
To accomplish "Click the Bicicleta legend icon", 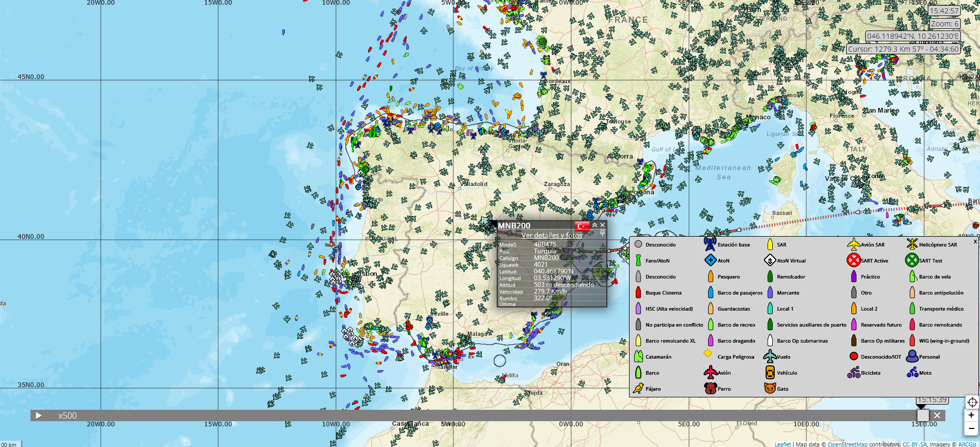I will coord(853,373).
